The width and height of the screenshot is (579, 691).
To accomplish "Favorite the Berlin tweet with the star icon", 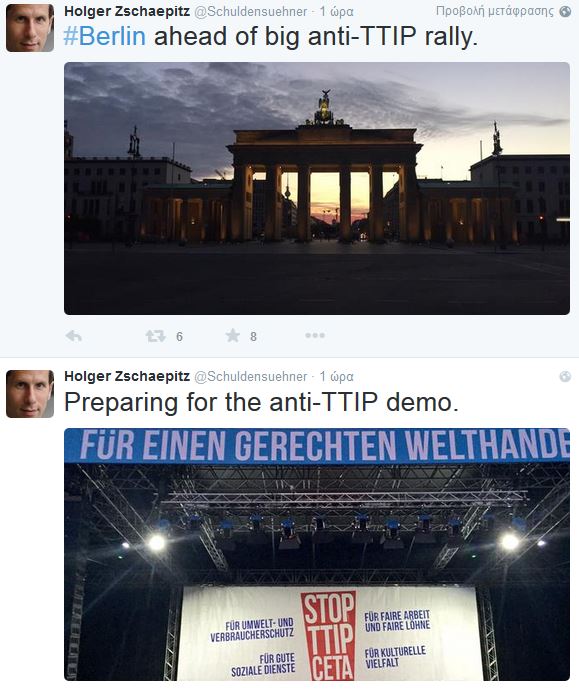I will (233, 335).
